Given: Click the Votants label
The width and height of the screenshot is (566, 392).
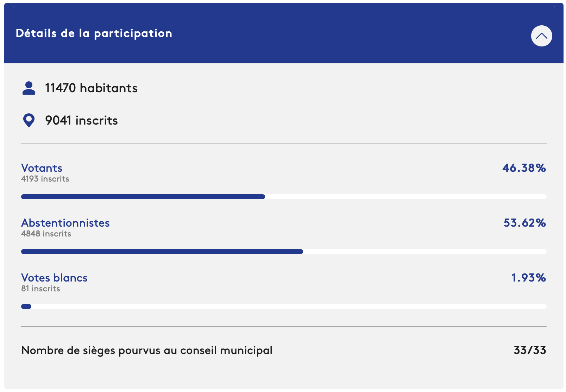Looking at the screenshot, I should 42,168.
